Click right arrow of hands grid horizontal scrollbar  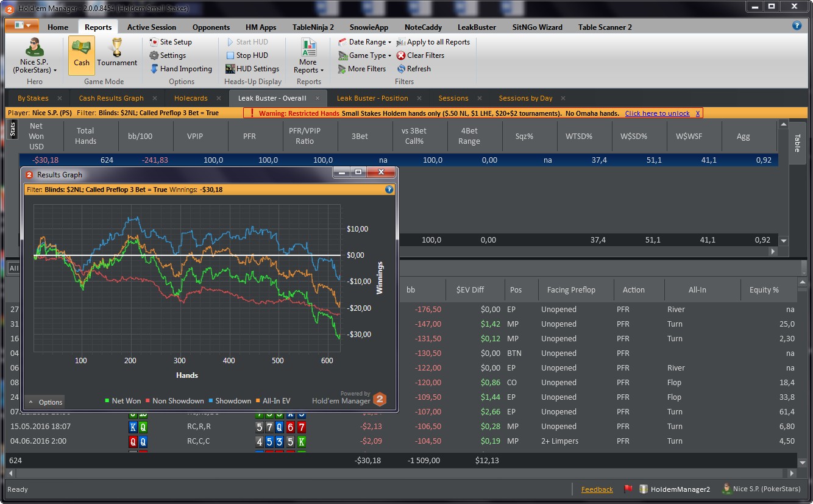tap(792, 473)
